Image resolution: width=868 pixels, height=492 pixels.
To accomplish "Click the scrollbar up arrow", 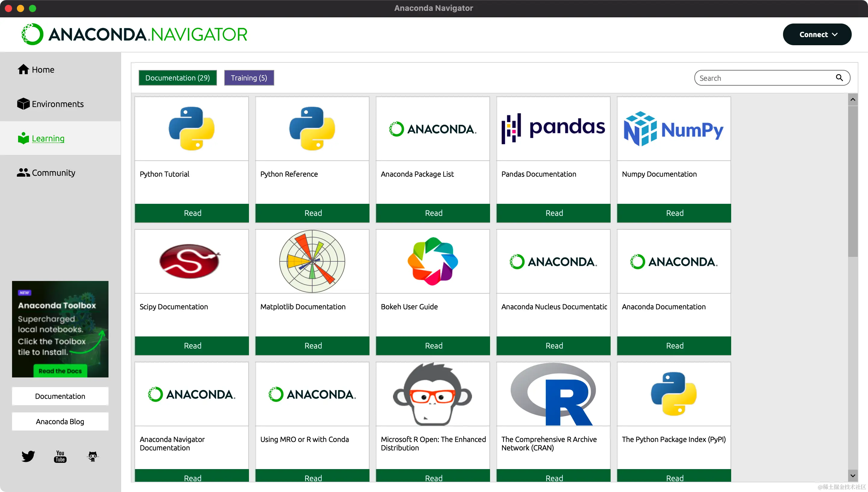I will coord(853,100).
